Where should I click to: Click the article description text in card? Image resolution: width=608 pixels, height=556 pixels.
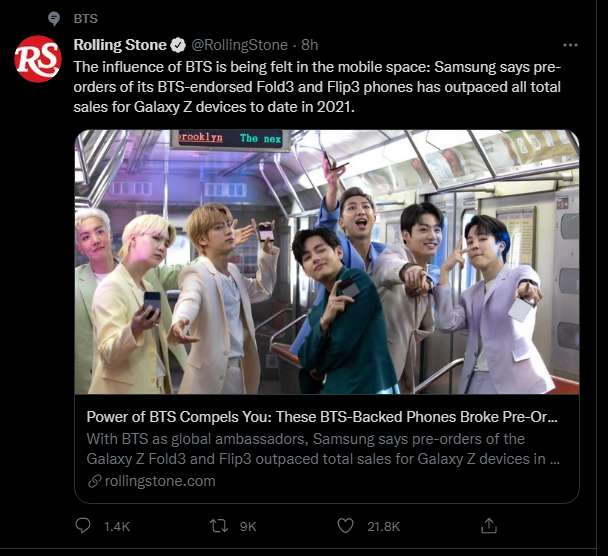(x=323, y=449)
